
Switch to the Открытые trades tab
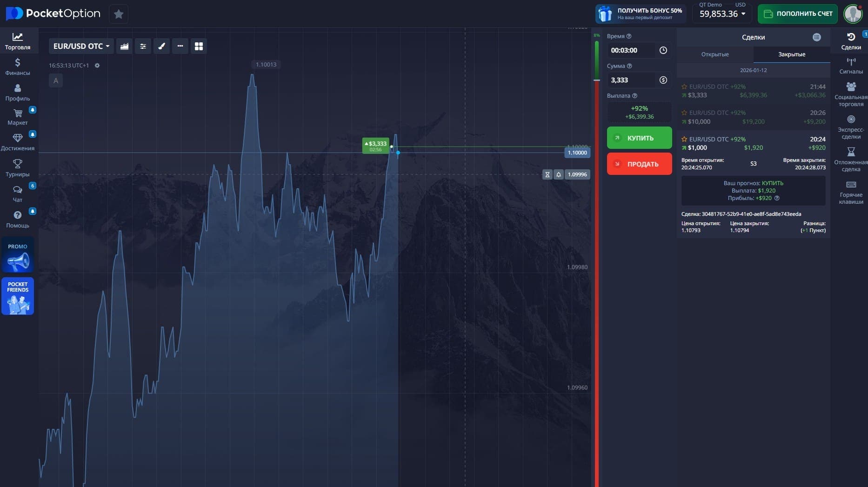click(x=714, y=54)
